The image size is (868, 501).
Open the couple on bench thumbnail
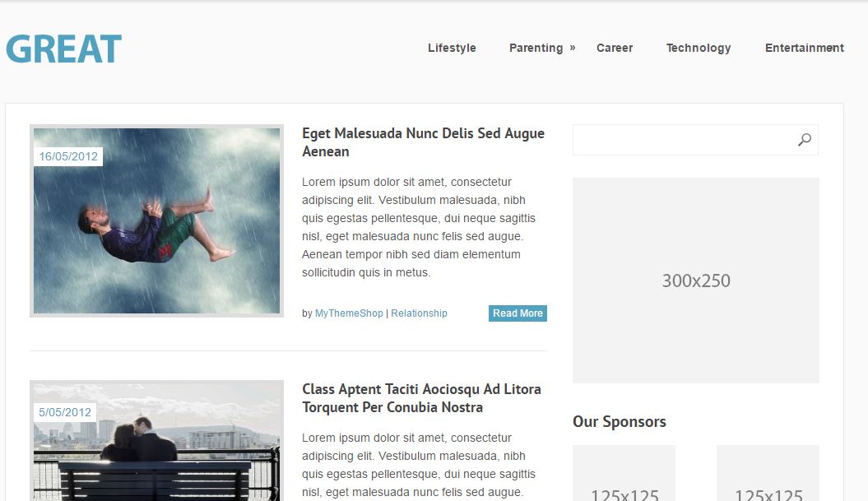156,441
